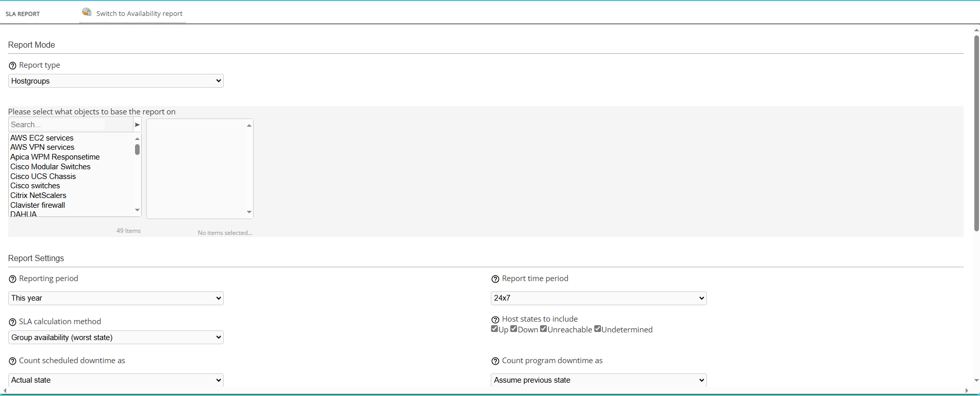Click the available objects list scrollbar thumb
The height and width of the screenshot is (396, 980).
[x=137, y=149]
